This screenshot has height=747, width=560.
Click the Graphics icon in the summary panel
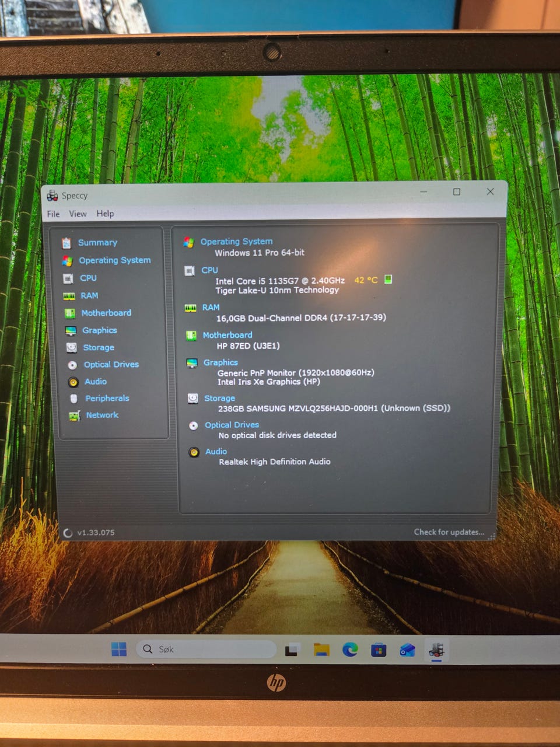click(x=192, y=363)
